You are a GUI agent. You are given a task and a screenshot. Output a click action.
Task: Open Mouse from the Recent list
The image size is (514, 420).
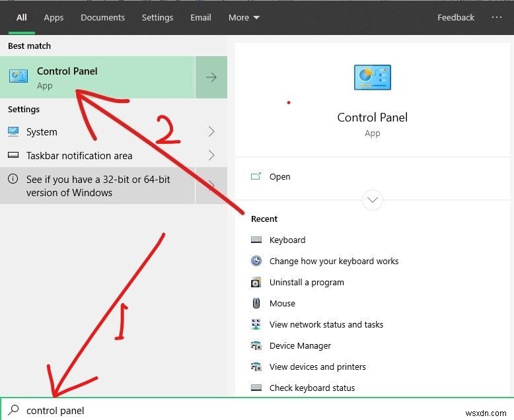pos(282,303)
